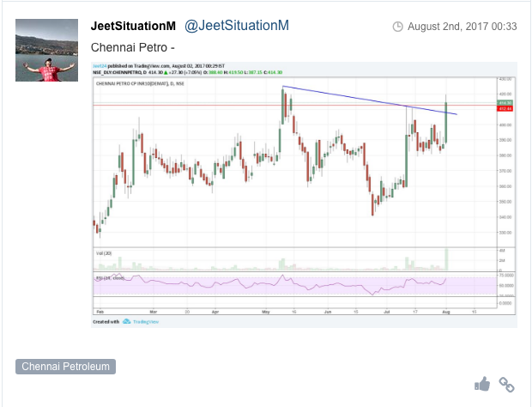Click the 412.44 red price label
The width and height of the screenshot is (532, 407).
coord(505,109)
